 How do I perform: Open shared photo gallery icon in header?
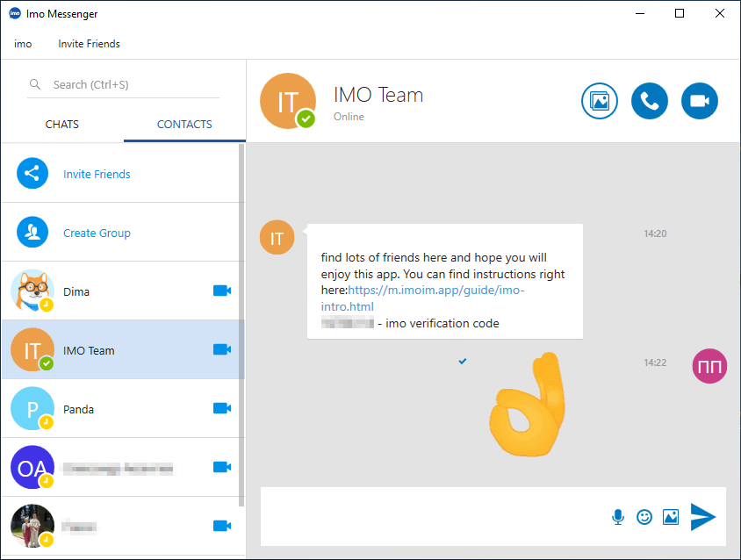pos(600,101)
